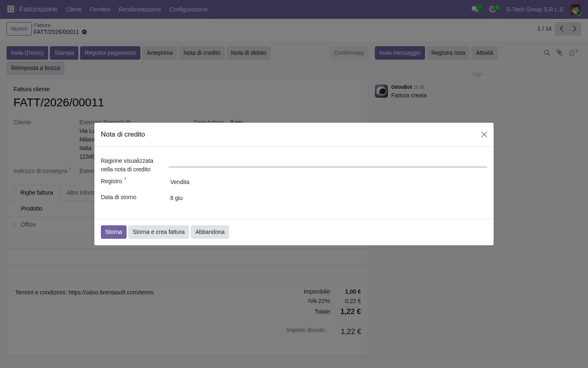Click the Importo dovuto 1,22 € value
The width and height of the screenshot is (588, 368).
click(x=351, y=331)
